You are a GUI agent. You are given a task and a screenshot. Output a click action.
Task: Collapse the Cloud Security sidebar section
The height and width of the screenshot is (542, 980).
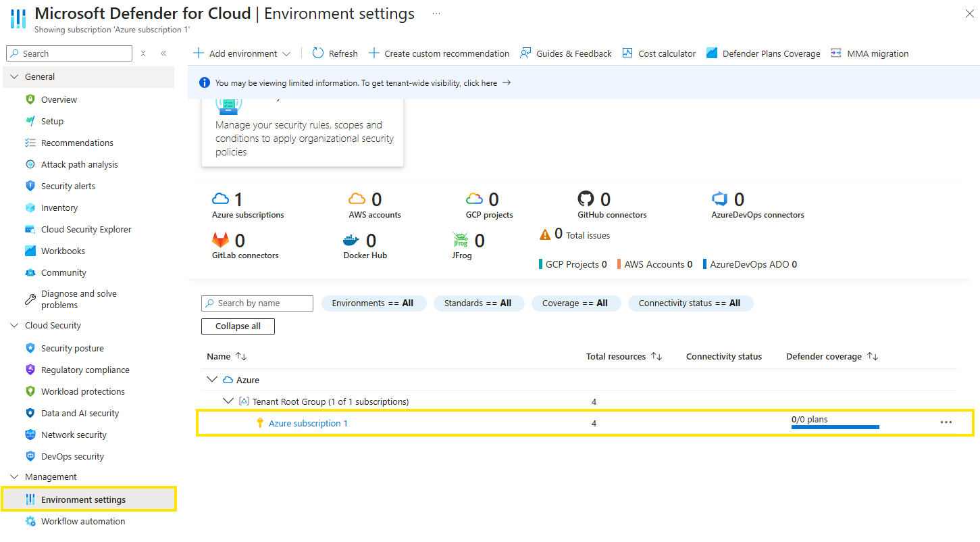[x=14, y=325]
